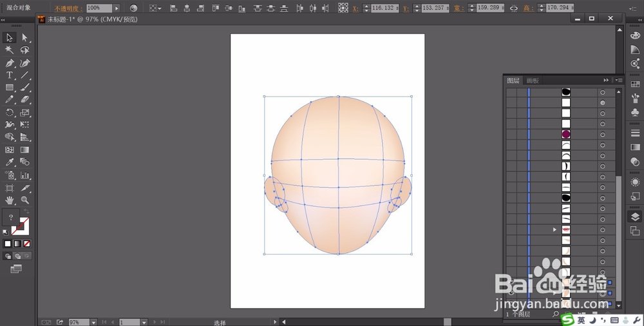The height and width of the screenshot is (326, 644).
Task: Open the Gradient panel dock icon
Action: [x=635, y=147]
